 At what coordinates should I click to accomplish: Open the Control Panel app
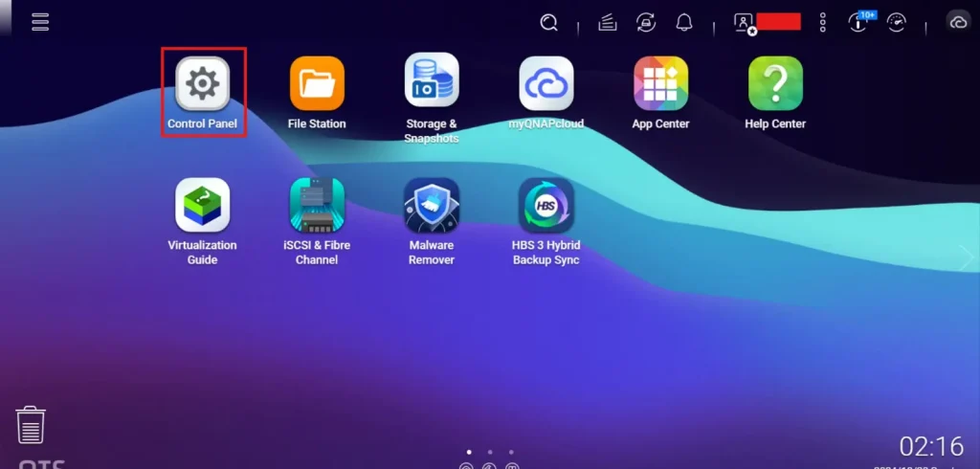[x=203, y=84]
